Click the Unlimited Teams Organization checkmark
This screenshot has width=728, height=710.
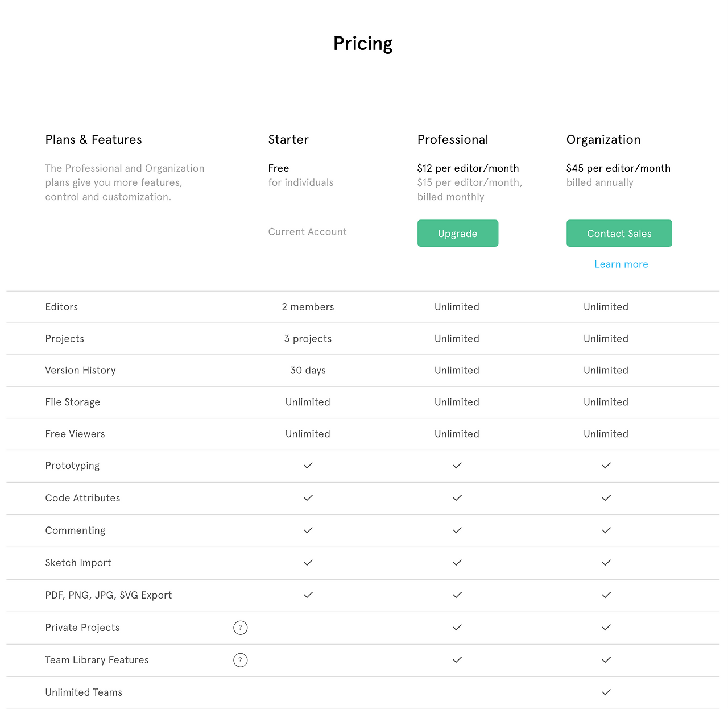pos(606,692)
